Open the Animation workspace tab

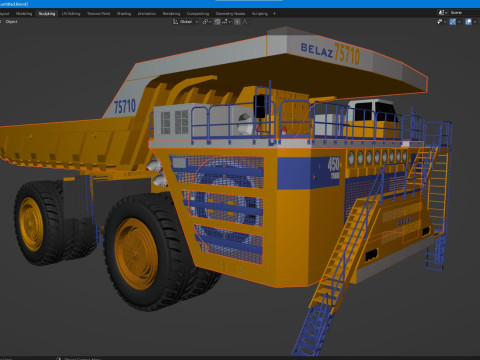(x=147, y=14)
